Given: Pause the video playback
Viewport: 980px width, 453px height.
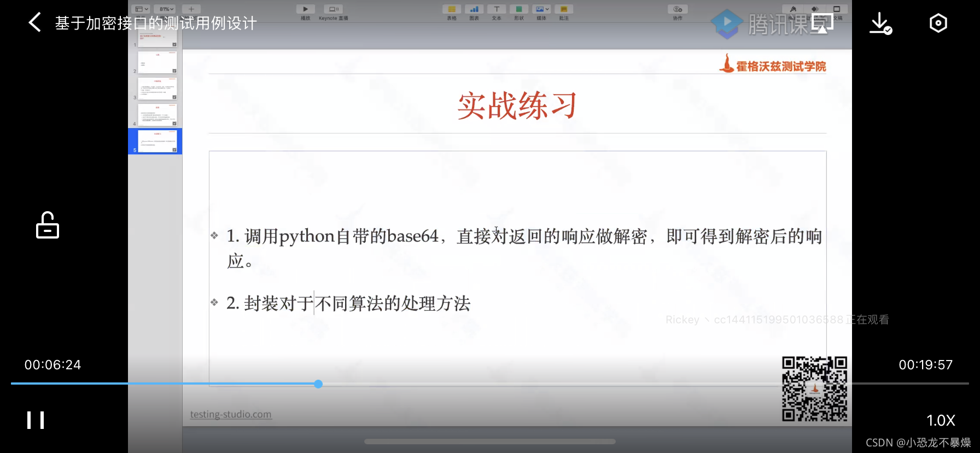Looking at the screenshot, I should 36,420.
